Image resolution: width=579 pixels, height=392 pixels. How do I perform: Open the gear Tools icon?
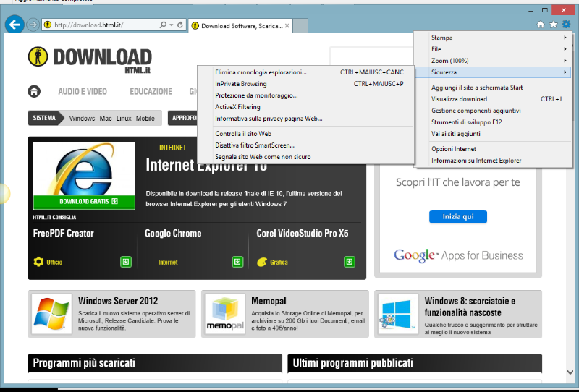click(566, 25)
